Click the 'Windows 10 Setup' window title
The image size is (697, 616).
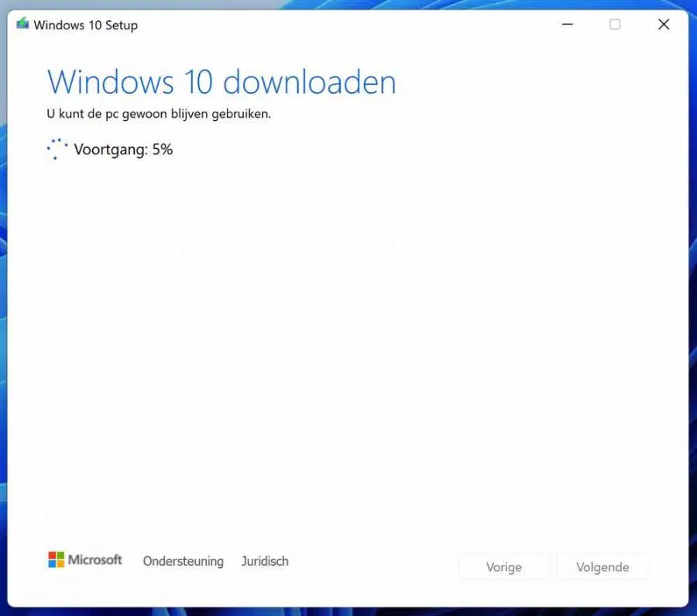[x=85, y=25]
